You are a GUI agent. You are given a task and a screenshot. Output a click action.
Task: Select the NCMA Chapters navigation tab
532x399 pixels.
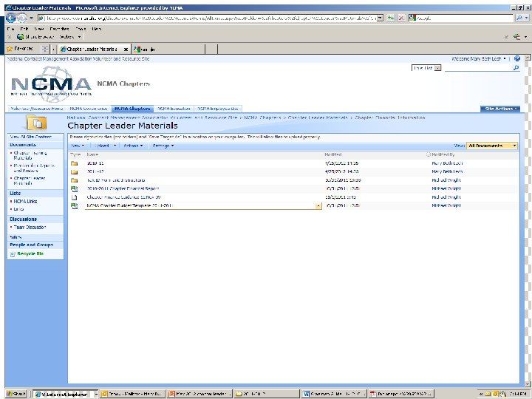tap(132, 109)
